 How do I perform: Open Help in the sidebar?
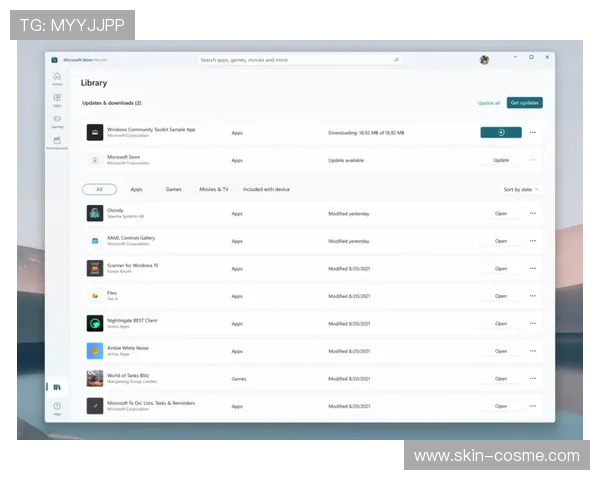pyautogui.click(x=57, y=408)
